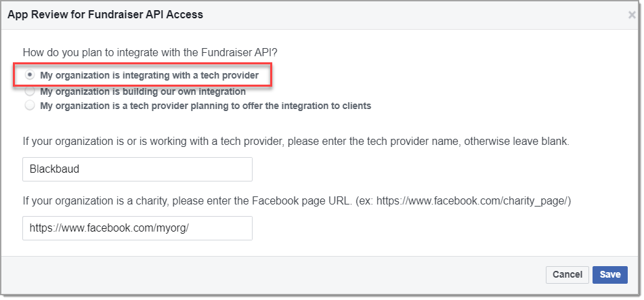Click the charity Facebook page URL instruction text
Viewport: 644px width, 300px height.
295,201
